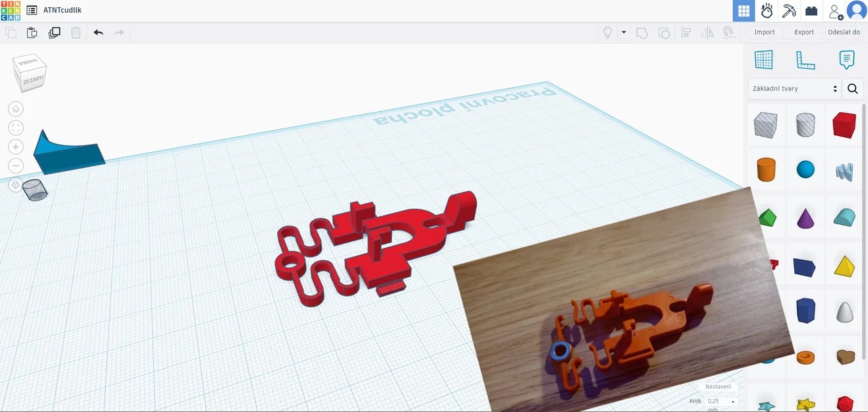Pick the striped Box hole shape
Image resolution: width=868 pixels, height=412 pixels.
[x=766, y=125]
